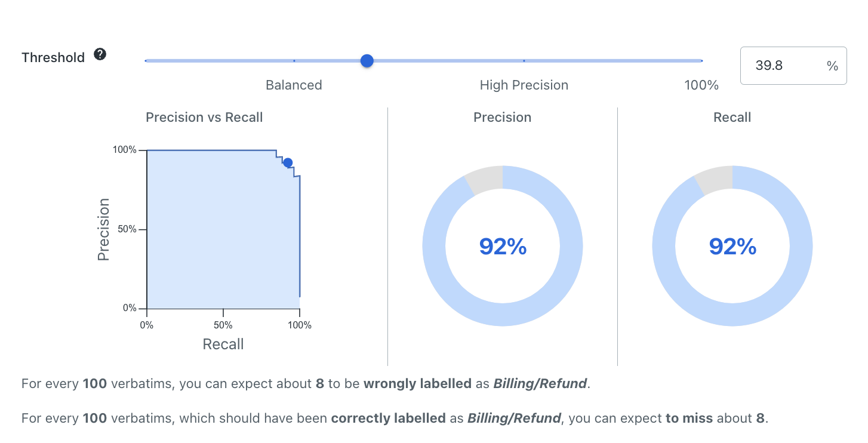Click the Precision vs Recall chart title
Viewport: 868px width, 443px height.
pyautogui.click(x=204, y=118)
